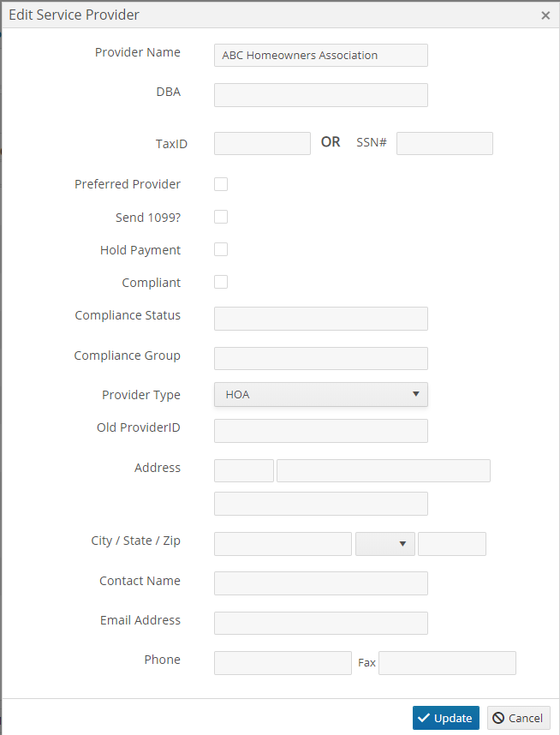Click the Compliance Group field
Viewport: 560px width, 735px height.
tap(321, 359)
